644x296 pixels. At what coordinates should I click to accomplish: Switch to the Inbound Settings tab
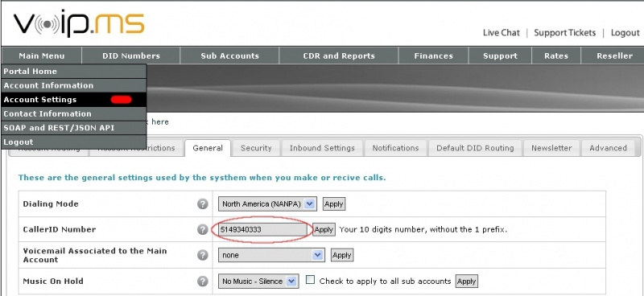tap(322, 148)
